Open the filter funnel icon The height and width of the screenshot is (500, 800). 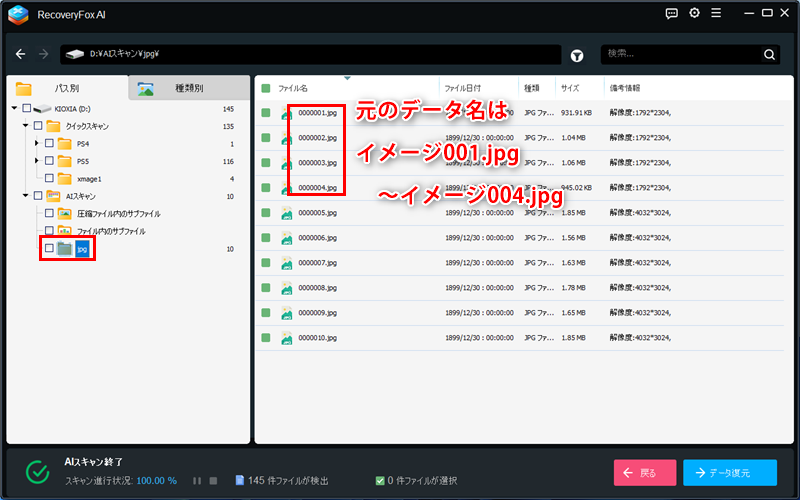click(577, 55)
